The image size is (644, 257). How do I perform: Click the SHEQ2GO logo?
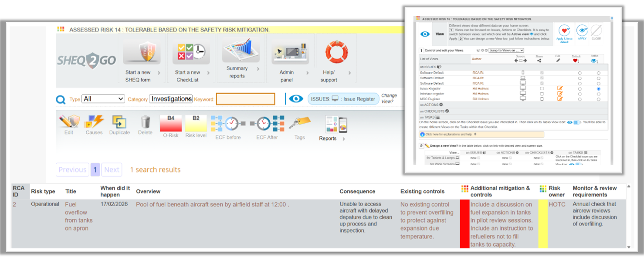point(87,61)
